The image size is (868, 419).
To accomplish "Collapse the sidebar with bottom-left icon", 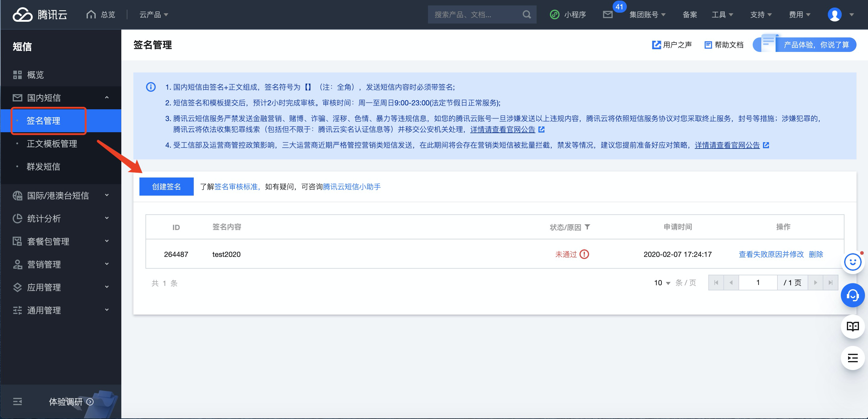I will click(18, 401).
